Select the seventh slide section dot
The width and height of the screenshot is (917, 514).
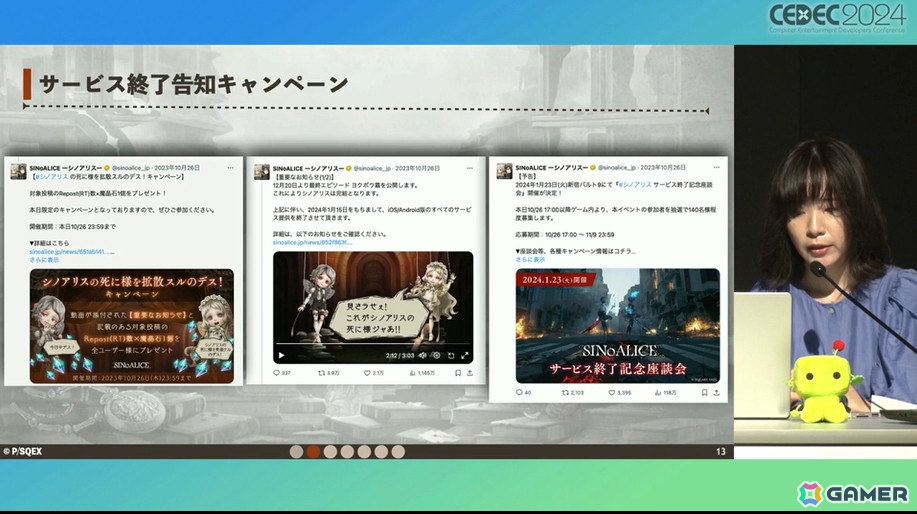398,451
